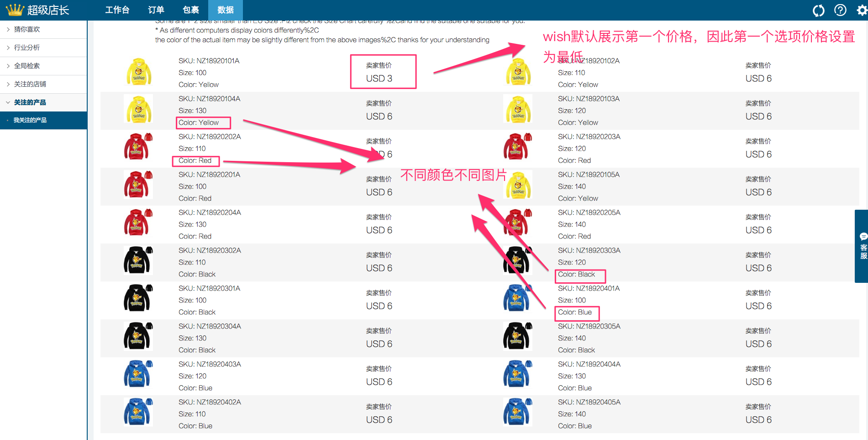Click red hoodie thumbnail for SKU NZ18920202A
Screen dimensions: 868x440
point(138,147)
